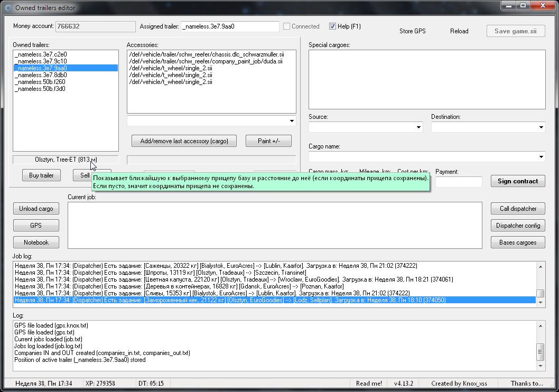Check the Connected checkbox
559x392 pixels.
coord(286,26)
